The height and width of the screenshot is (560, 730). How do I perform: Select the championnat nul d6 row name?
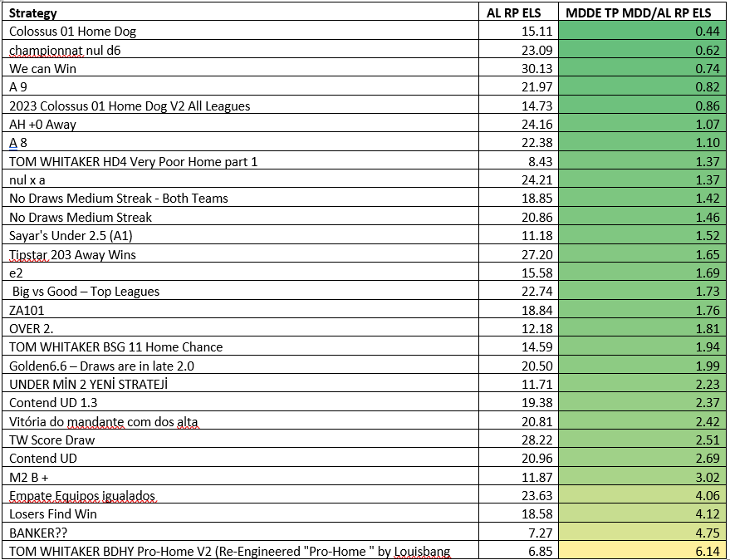[x=240, y=50]
